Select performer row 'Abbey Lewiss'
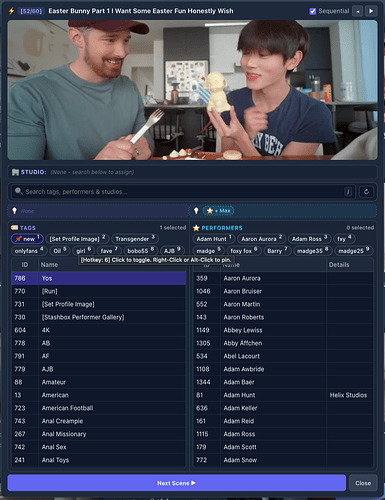Screen dimensions: 385x500 [x=283, y=330]
